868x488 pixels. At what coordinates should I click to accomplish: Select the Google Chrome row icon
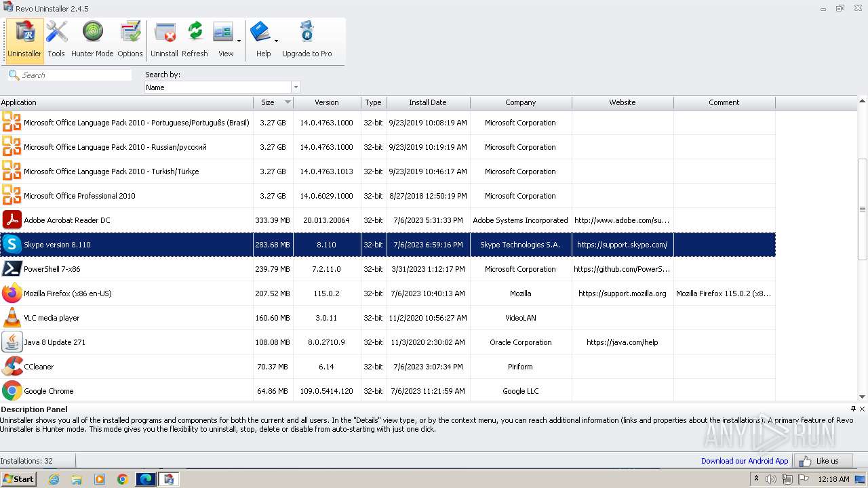12,391
